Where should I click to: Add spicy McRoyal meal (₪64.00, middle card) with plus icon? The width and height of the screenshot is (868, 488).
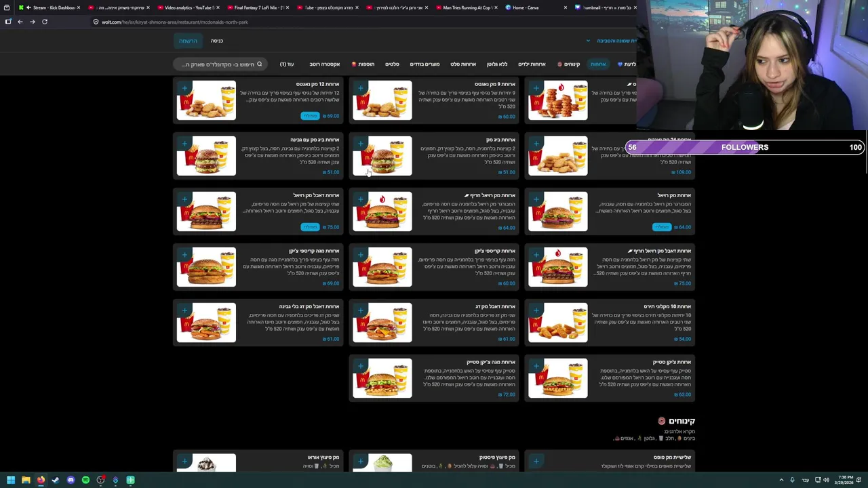[360, 199]
